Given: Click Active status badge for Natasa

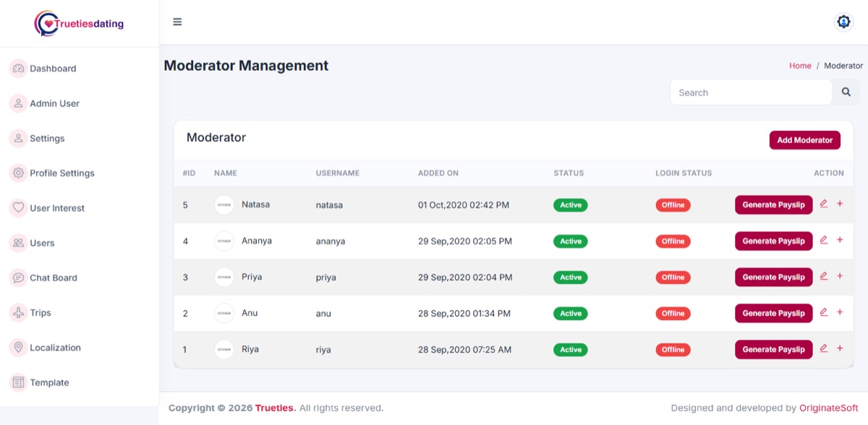Looking at the screenshot, I should 571,205.
